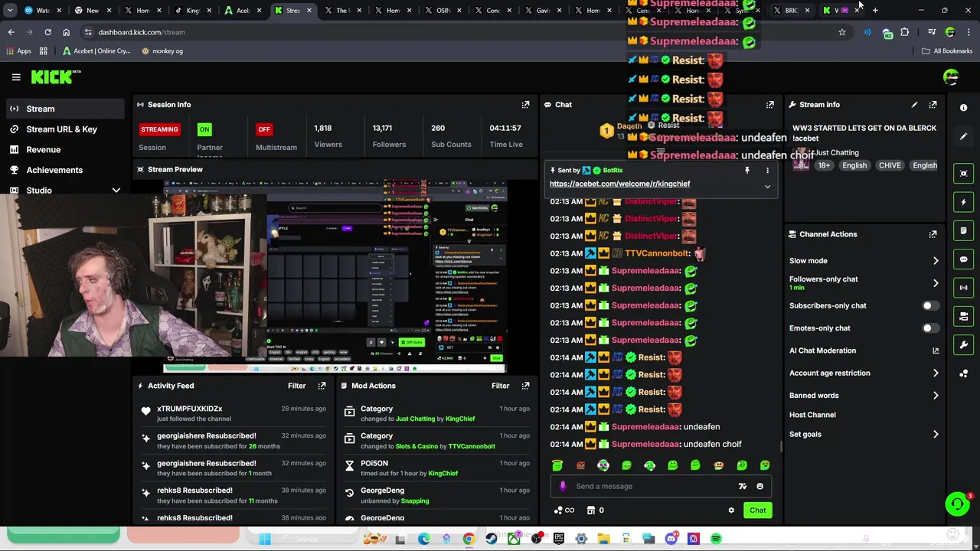The image size is (980, 551).
Task: Toggle the Multistream OFF badge
Action: [x=263, y=129]
